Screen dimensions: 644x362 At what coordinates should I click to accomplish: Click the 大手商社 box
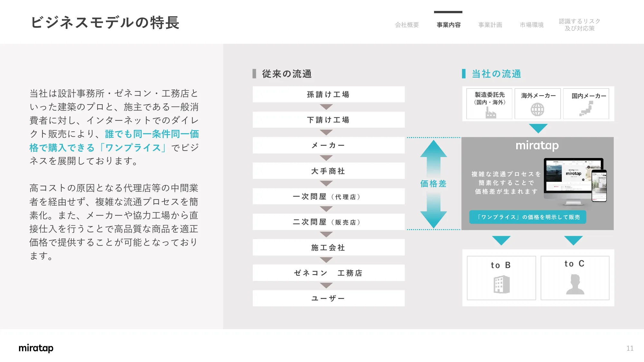coord(328,171)
